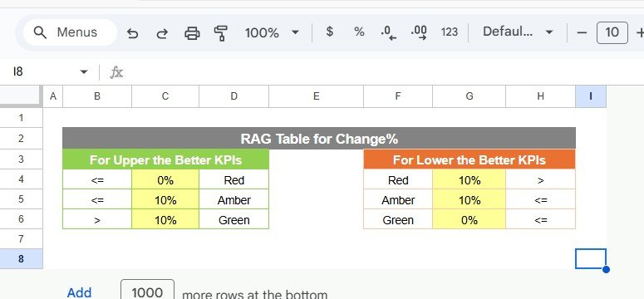644x299 pixels.
Task: Decrease font size with minus button
Action: point(582,32)
